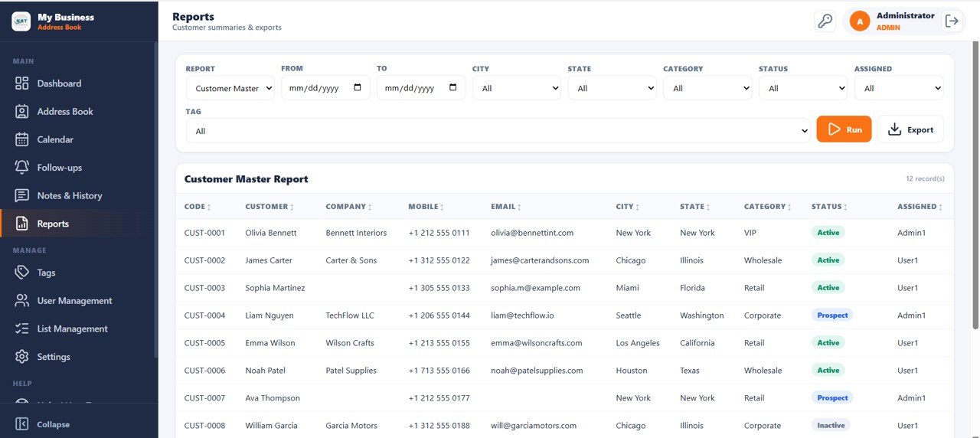Click the sort arrows beside EMAIL header
980x438 pixels.
click(519, 208)
